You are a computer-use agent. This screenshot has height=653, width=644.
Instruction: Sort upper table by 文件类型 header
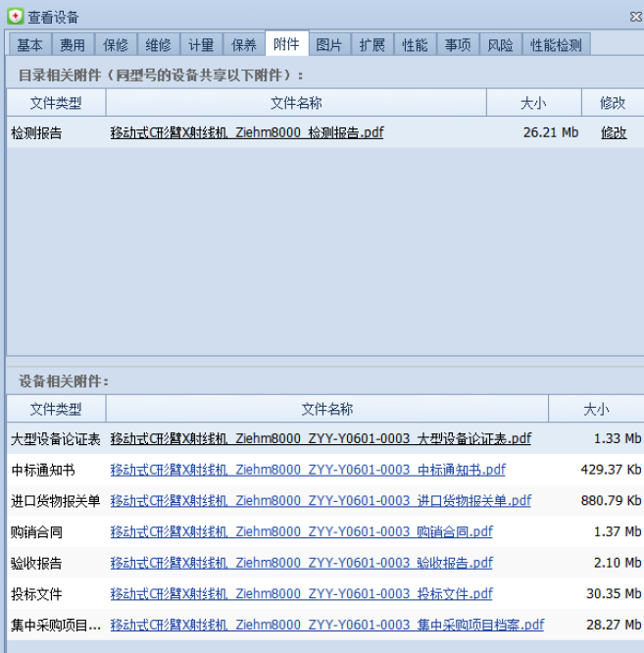click(56, 102)
